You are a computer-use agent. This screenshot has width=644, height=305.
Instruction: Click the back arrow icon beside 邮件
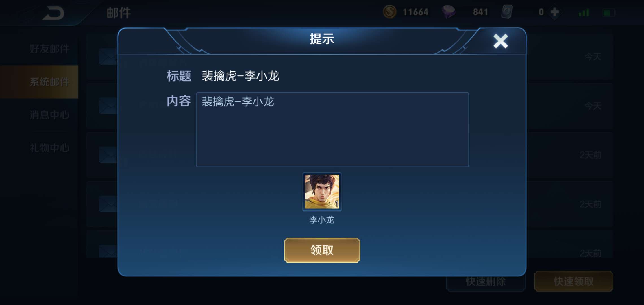[53, 13]
